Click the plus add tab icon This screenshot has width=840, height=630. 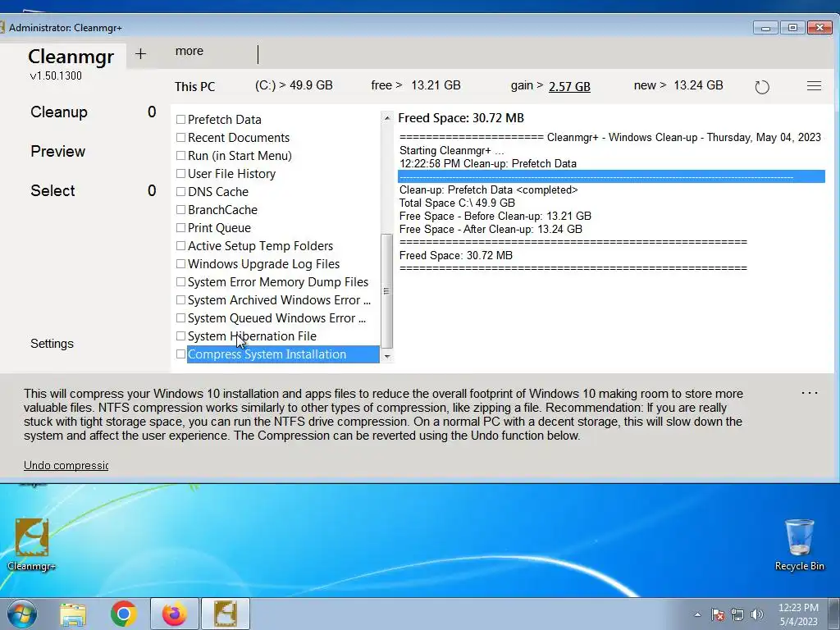tap(140, 53)
